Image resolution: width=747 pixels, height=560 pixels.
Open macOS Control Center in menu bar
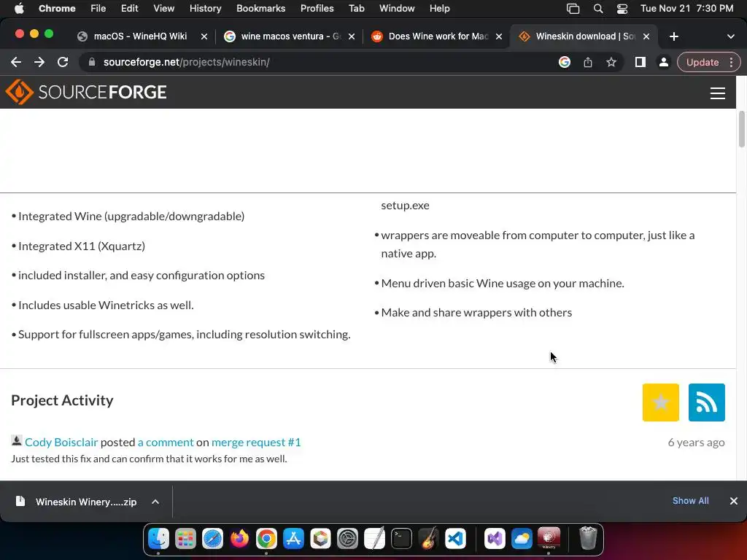pyautogui.click(x=622, y=9)
